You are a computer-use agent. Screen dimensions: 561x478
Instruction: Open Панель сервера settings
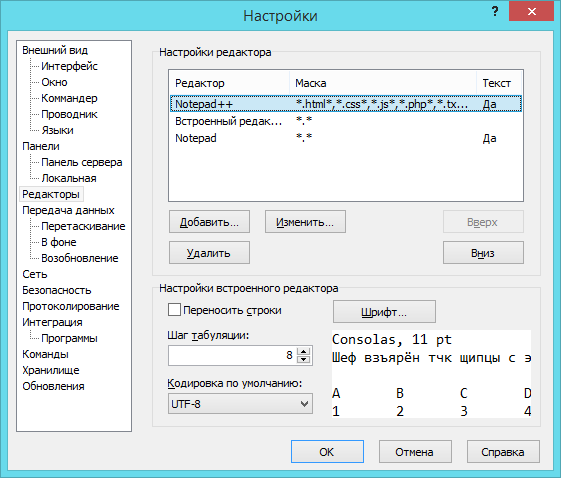click(82, 162)
